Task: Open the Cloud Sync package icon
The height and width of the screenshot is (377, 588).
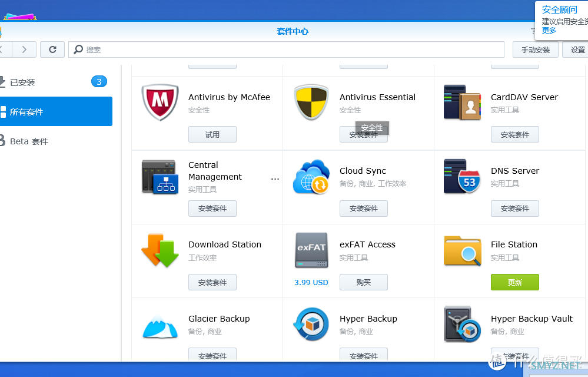Action: 311,176
